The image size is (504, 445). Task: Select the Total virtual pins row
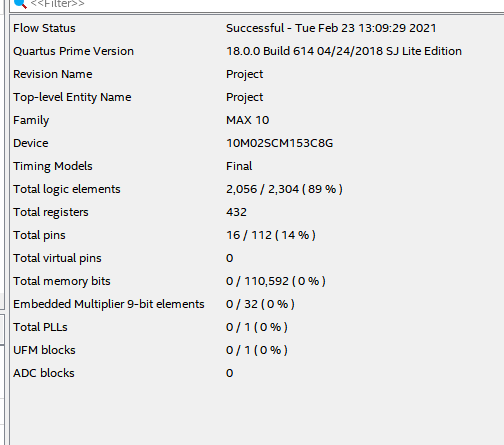point(257,258)
